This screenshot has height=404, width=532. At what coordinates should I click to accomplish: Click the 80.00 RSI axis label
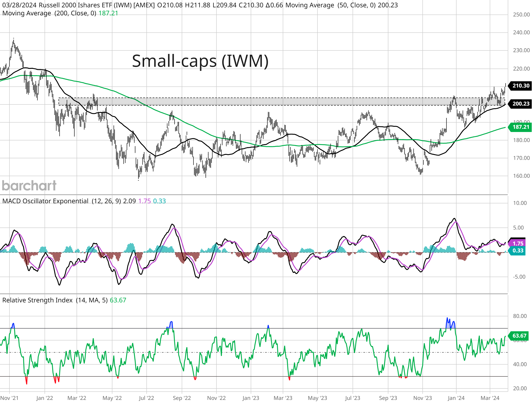520,316
